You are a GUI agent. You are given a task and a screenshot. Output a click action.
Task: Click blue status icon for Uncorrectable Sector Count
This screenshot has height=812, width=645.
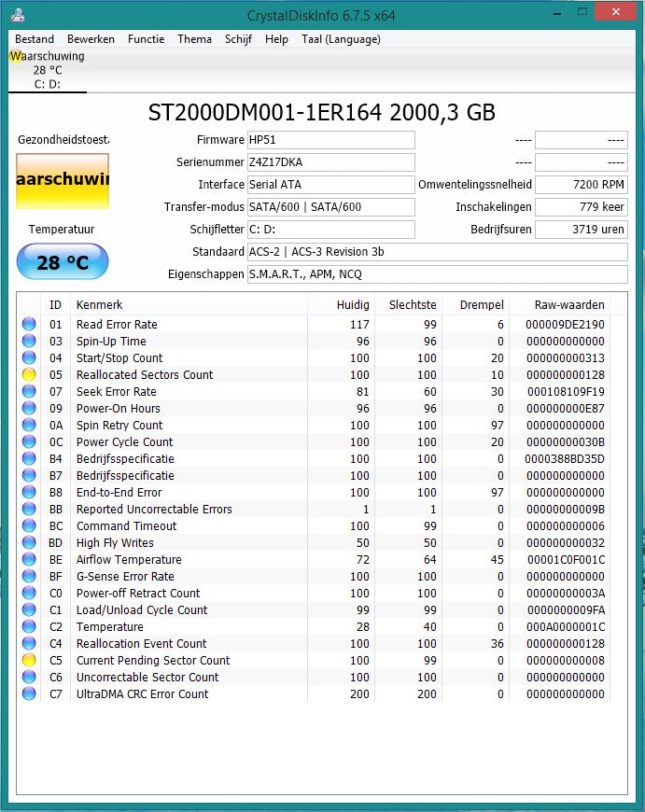coord(29,677)
